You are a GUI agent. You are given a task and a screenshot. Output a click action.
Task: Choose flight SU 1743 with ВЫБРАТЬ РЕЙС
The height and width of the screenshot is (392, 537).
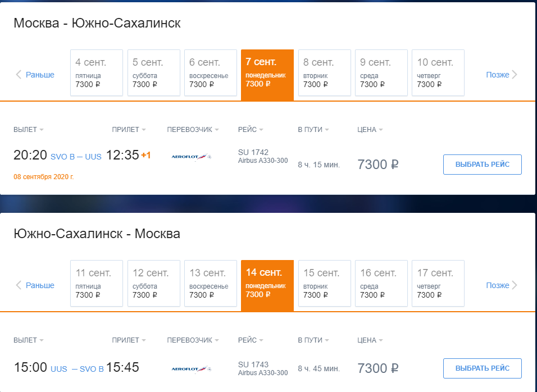pyautogui.click(x=482, y=368)
